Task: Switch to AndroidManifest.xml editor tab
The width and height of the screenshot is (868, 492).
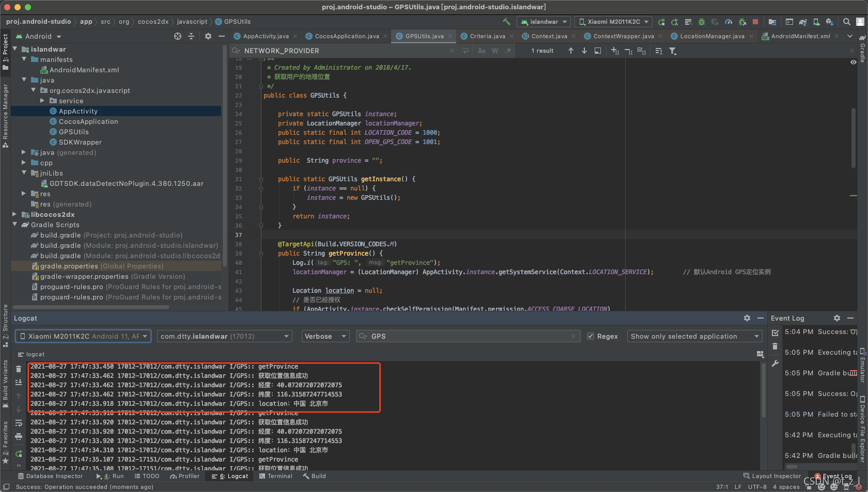Action: click(800, 36)
